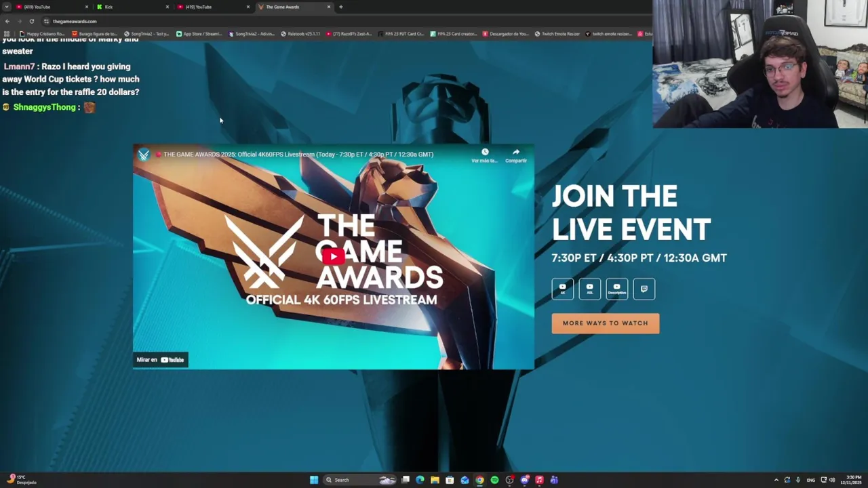
Task: Click Lmann7 username in chat overlay
Action: click(19, 66)
